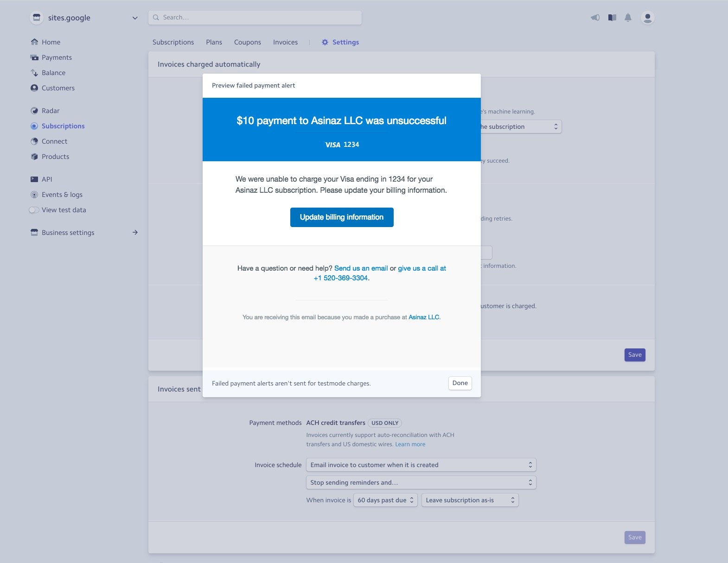Click the Payments icon in sidebar
The image size is (728, 563).
point(34,57)
